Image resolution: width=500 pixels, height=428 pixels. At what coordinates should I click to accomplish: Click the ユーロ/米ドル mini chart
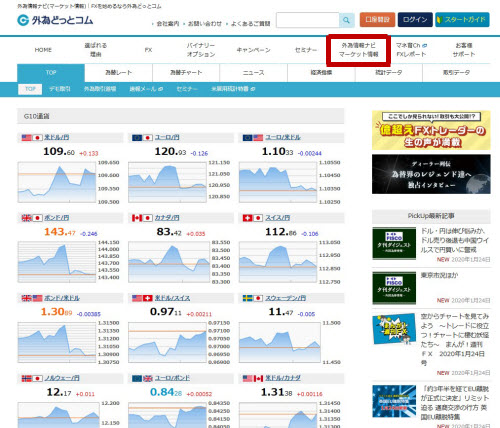[278, 182]
